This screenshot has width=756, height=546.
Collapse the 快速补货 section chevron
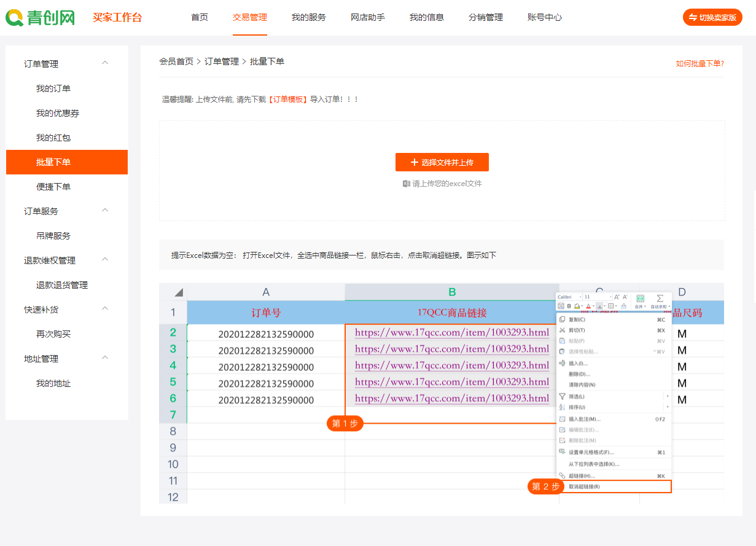[x=105, y=309]
